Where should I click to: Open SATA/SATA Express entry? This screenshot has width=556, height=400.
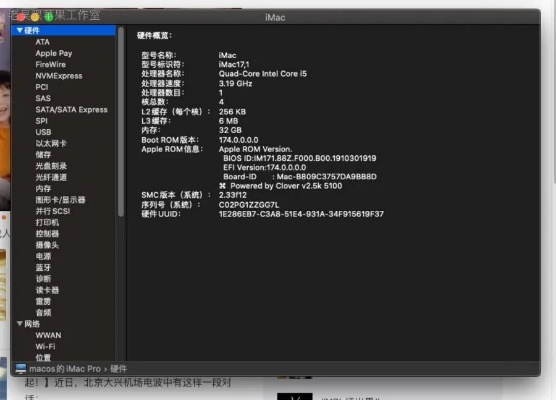[x=71, y=110]
